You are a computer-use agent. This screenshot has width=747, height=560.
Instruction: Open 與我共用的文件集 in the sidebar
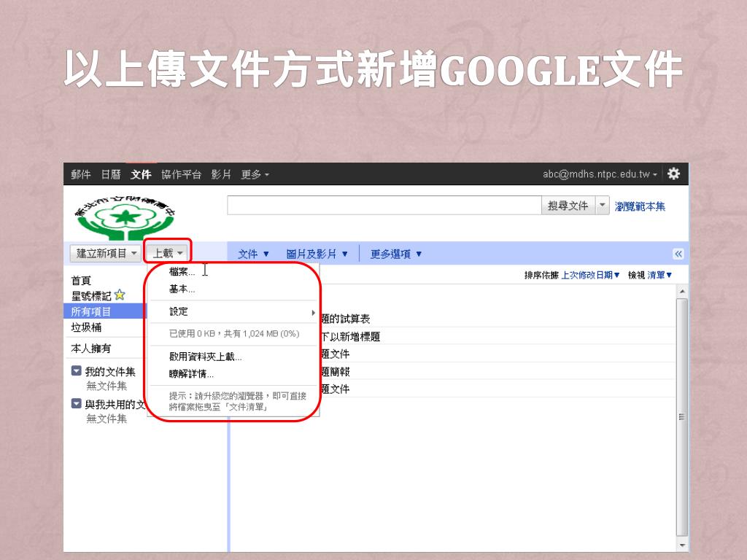coord(115,404)
